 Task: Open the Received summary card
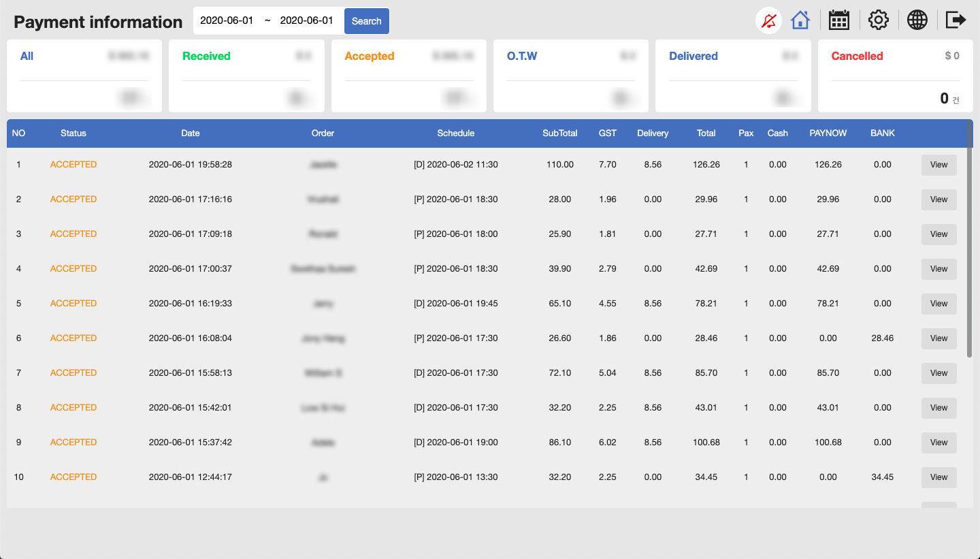(246, 76)
